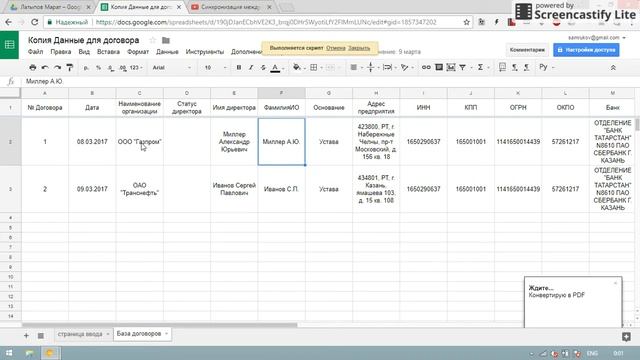Toggle Italic formatting
Screen dimensions: 640x360
(x=251, y=67)
